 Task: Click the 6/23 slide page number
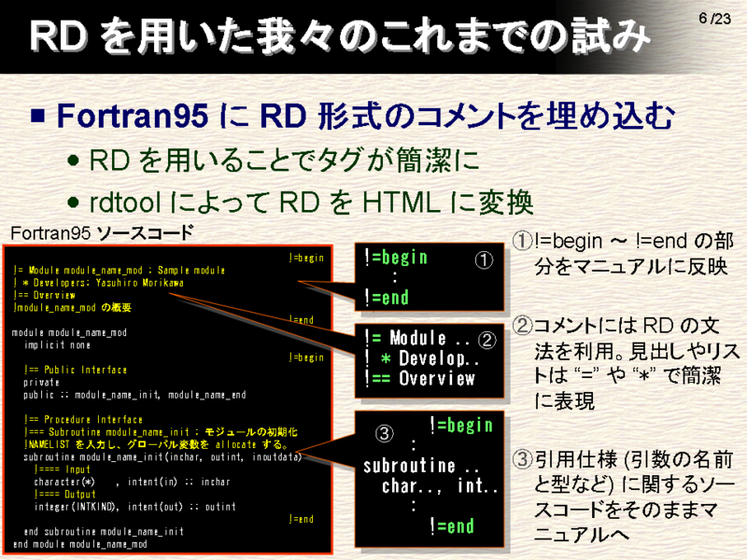pos(714,19)
